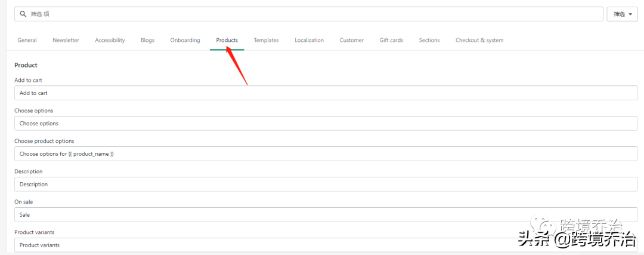Open the 筛选 dropdown button
Screen dimensions: 644x255
(x=622, y=14)
